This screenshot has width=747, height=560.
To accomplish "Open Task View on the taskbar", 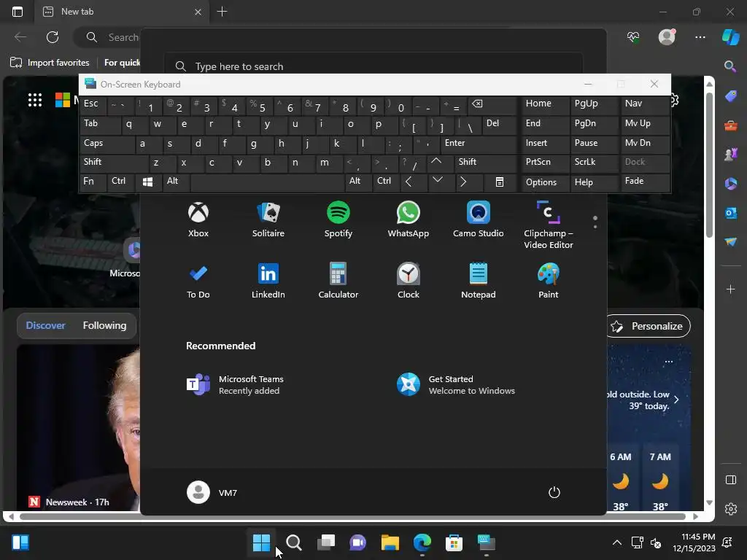I will click(326, 542).
